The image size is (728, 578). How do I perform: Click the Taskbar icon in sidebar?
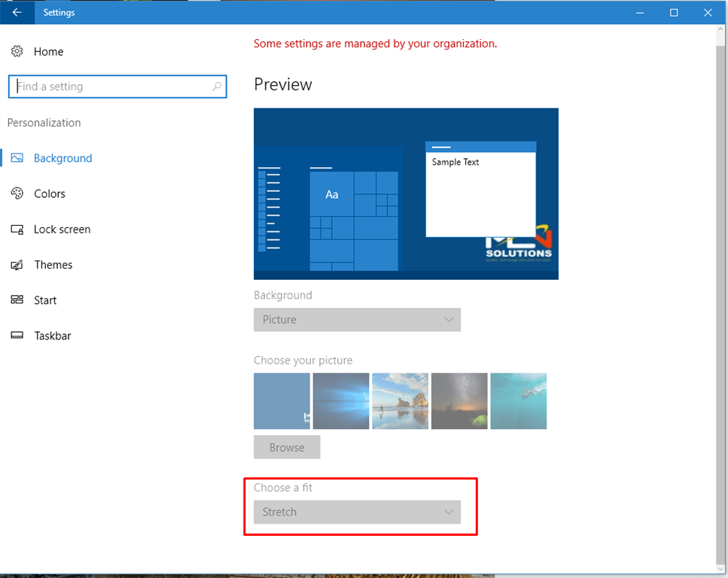click(x=17, y=335)
